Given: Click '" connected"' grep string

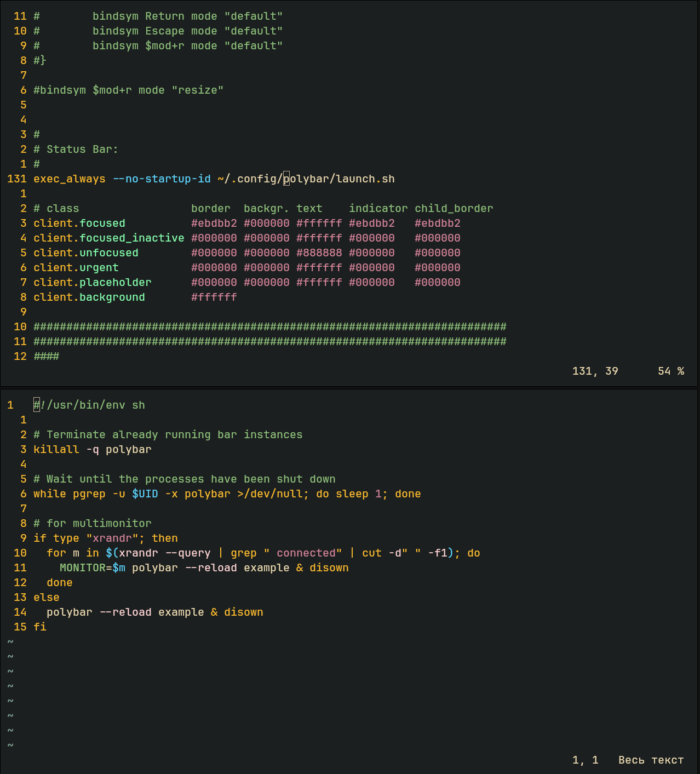Looking at the screenshot, I should (303, 553).
